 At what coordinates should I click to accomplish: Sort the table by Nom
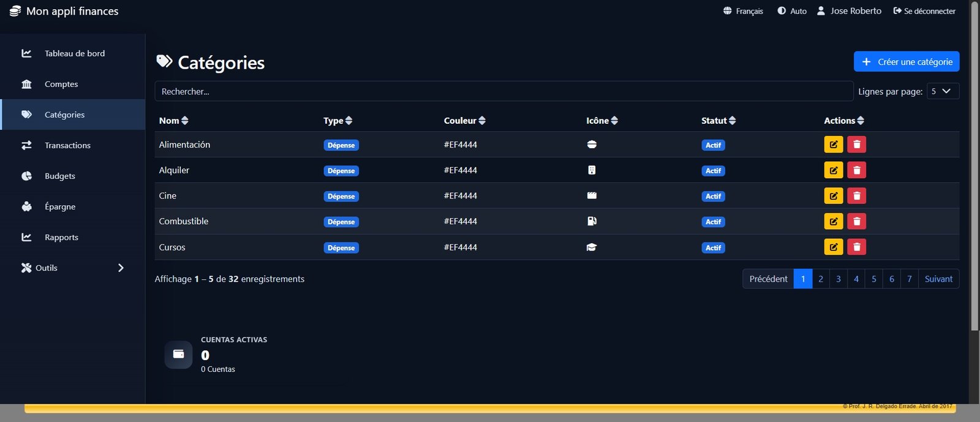[x=173, y=121]
